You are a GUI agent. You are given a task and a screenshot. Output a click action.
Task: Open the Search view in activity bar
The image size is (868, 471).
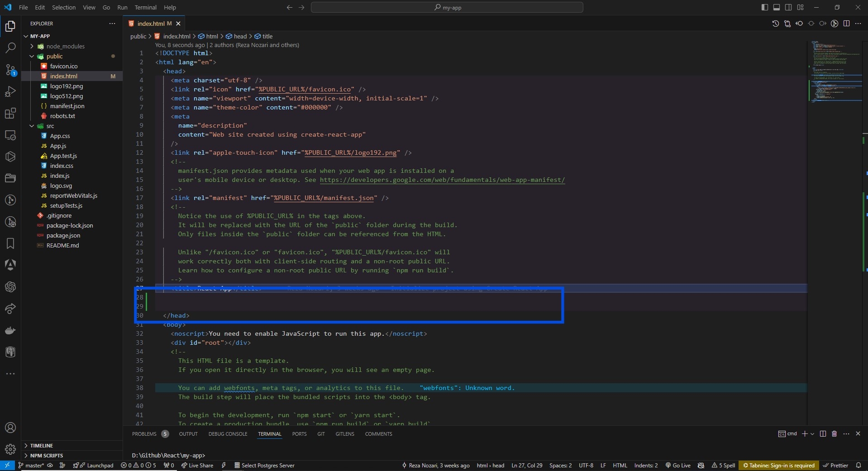[10, 48]
